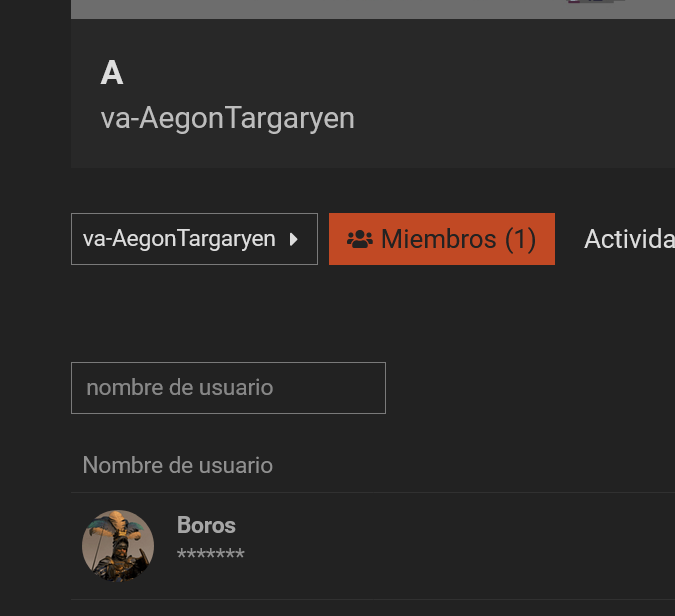
Task: Open Boros's avatar thumbnail
Action: pos(118,546)
